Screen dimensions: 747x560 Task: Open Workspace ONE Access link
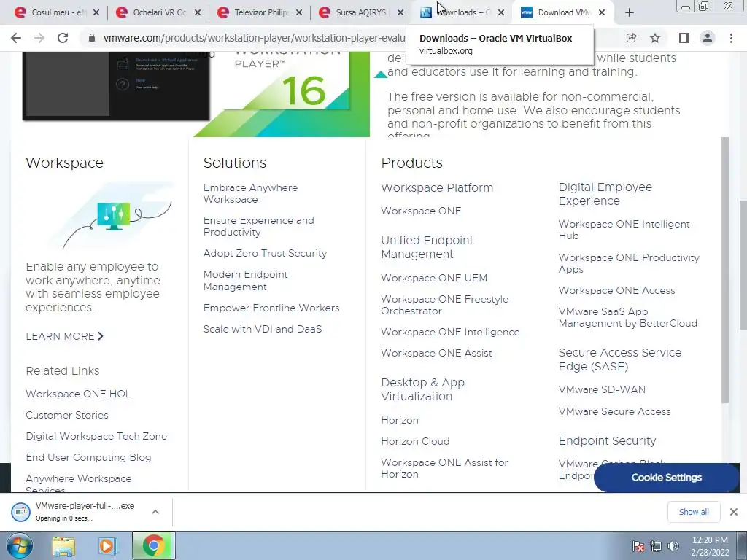[x=616, y=290]
